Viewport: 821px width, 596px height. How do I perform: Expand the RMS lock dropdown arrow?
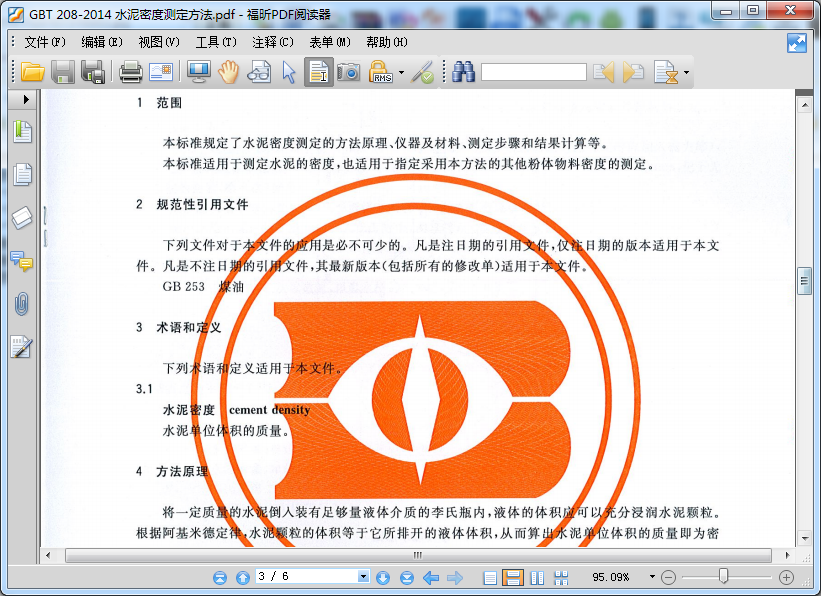tap(402, 72)
